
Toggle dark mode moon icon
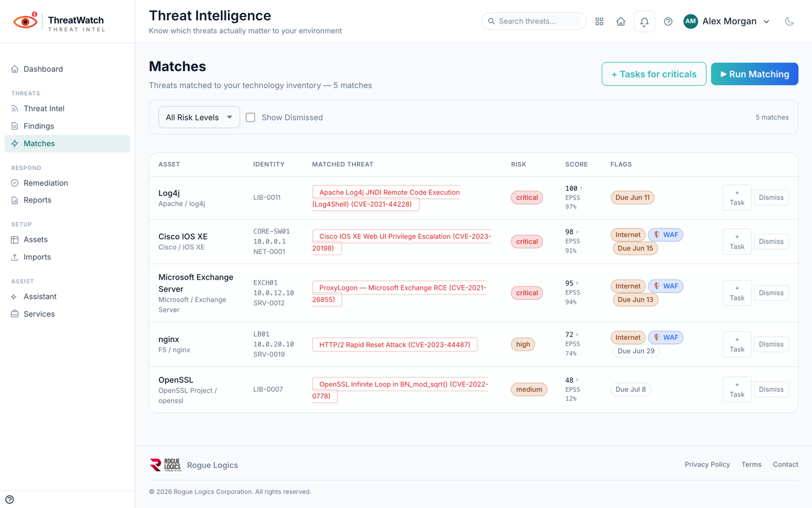coord(789,21)
